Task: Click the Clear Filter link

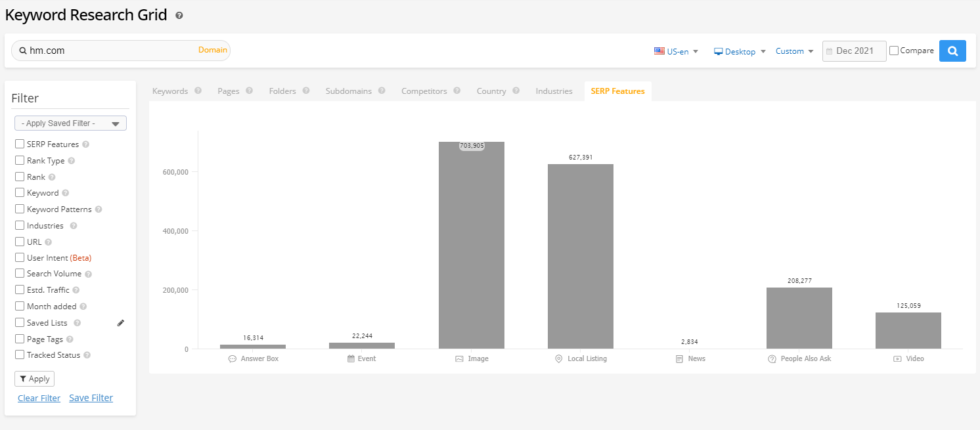Action: [x=39, y=398]
